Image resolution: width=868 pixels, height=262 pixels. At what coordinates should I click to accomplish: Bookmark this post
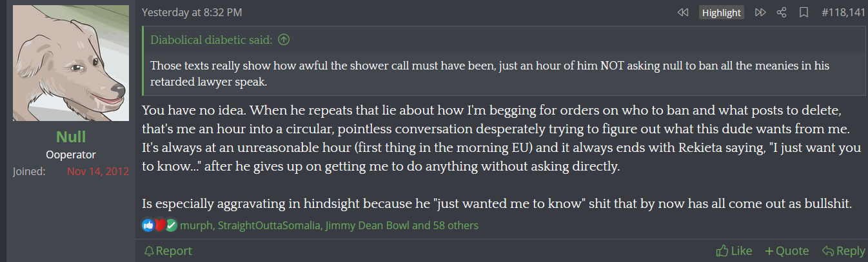point(804,12)
